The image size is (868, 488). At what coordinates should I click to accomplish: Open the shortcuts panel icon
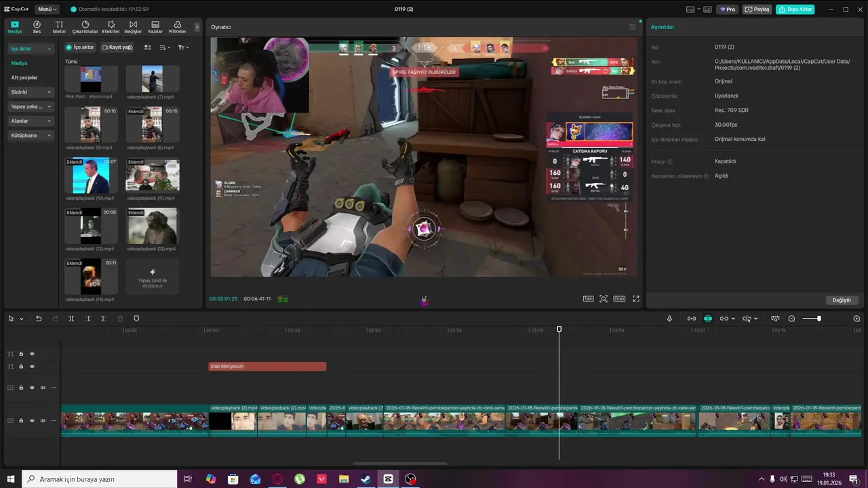[707, 9]
